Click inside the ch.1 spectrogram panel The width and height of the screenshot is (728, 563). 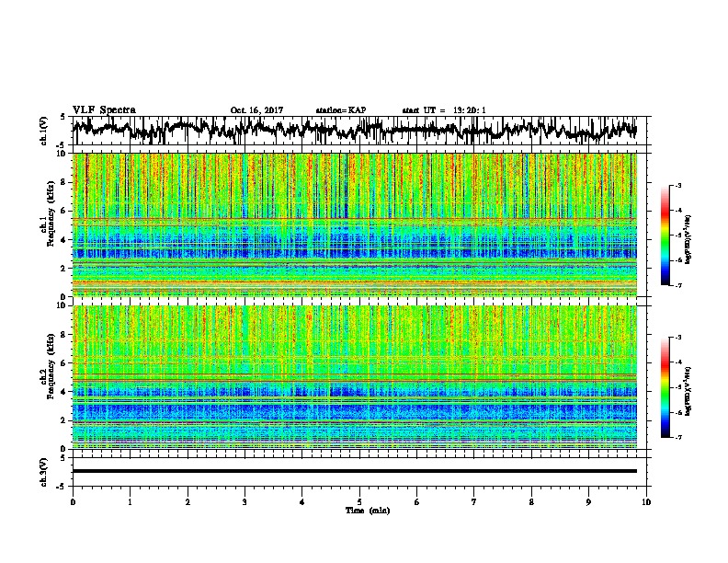coord(355,224)
